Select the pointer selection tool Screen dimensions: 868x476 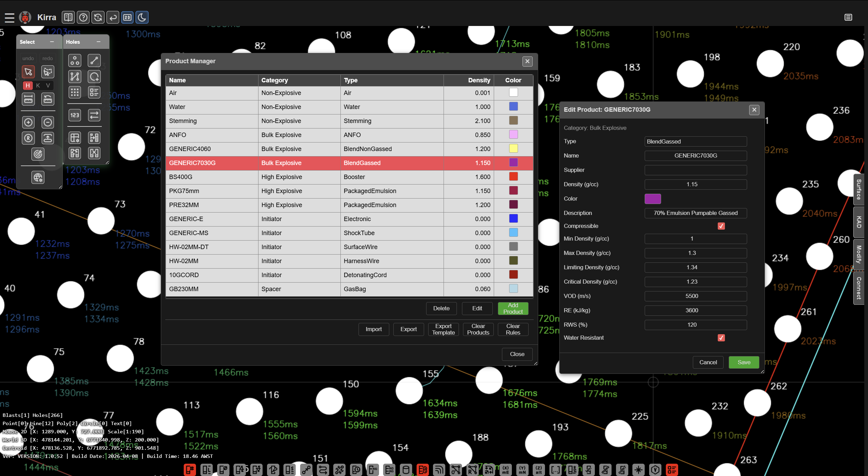[28, 72]
